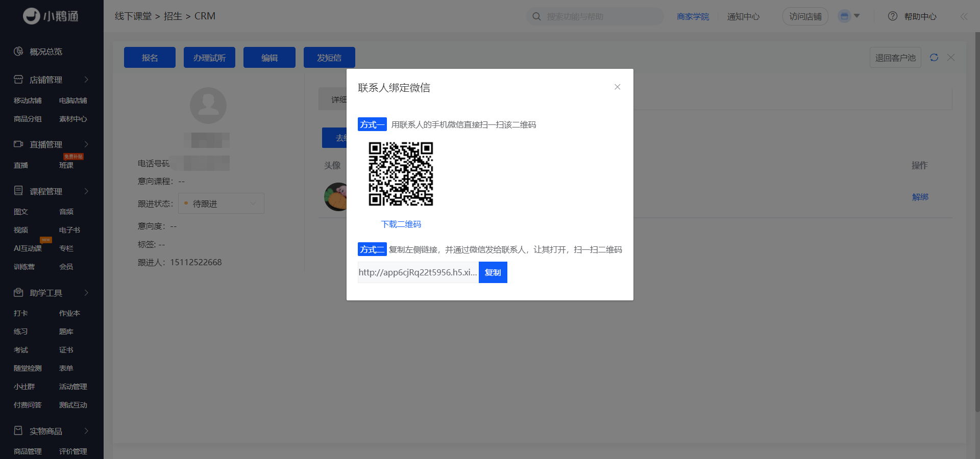Open 班课 menu item
This screenshot has width=980, height=459.
coord(66,165)
